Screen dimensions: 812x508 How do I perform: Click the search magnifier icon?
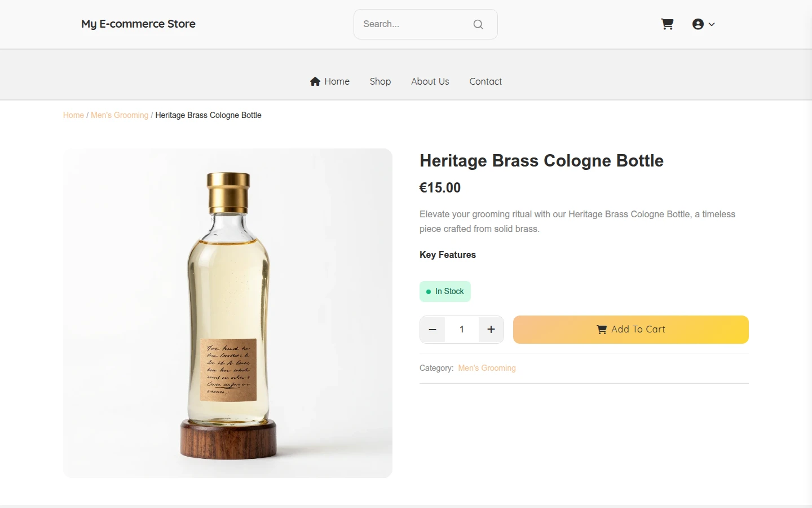[x=478, y=24]
